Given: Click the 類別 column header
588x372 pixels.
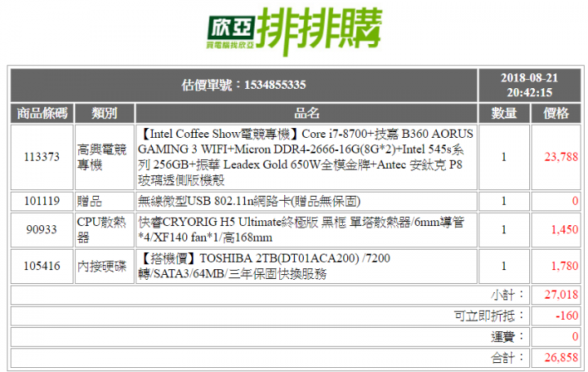Looking at the screenshot, I should [x=105, y=113].
